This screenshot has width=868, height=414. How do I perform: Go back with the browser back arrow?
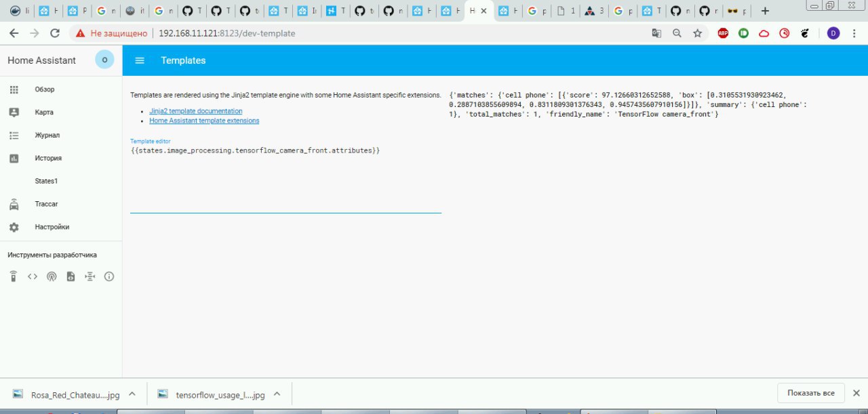click(14, 33)
